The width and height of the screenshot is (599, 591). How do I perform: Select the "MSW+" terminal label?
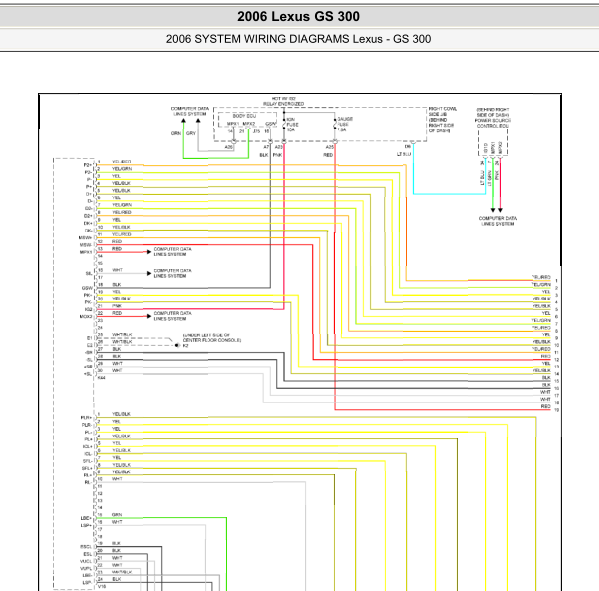click(x=86, y=238)
